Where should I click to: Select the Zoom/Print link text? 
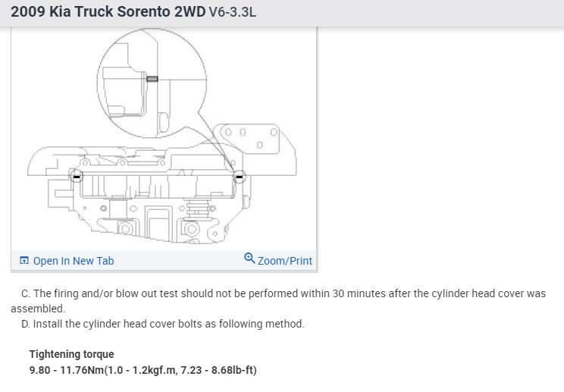coord(285,261)
